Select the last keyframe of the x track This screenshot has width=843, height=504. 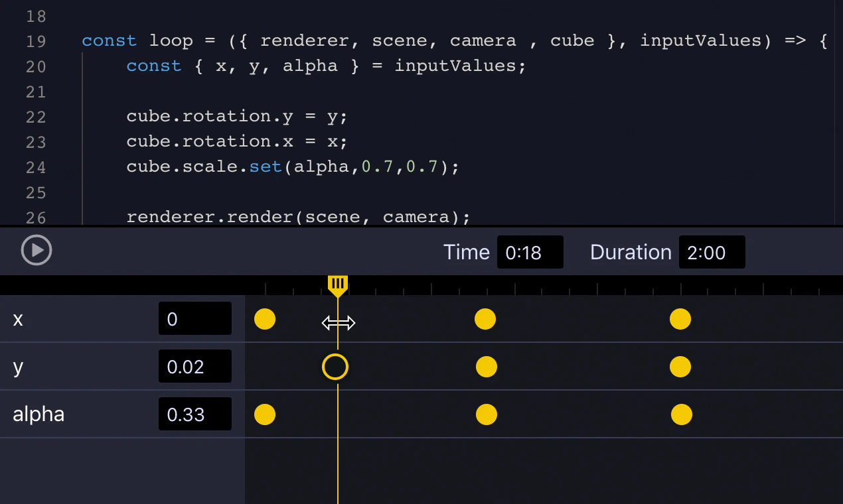(680, 319)
